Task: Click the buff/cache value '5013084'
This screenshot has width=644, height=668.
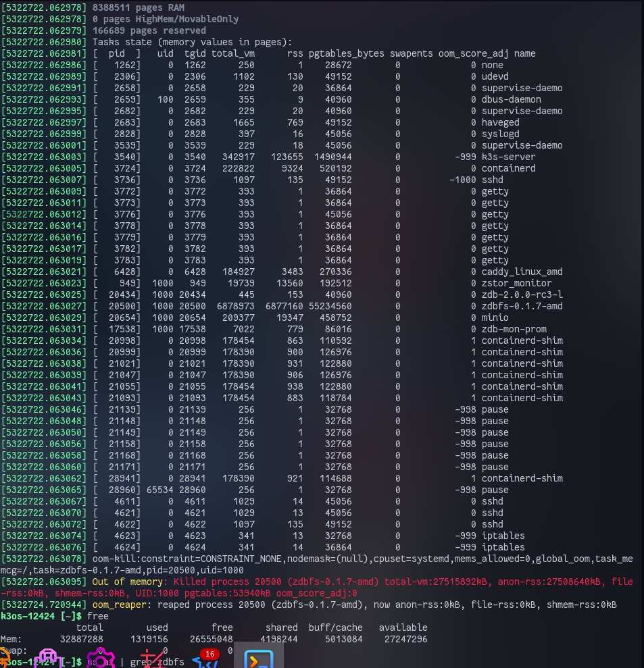Action: pyautogui.click(x=343, y=640)
